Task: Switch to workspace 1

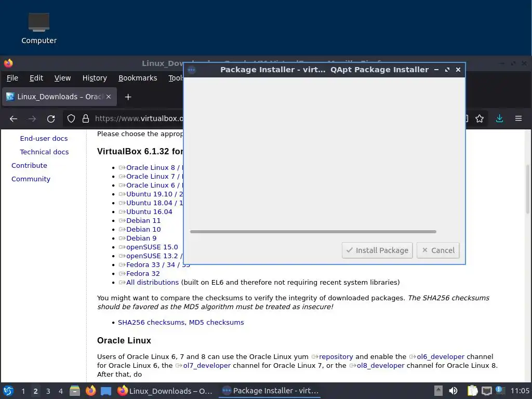Action: (23, 391)
